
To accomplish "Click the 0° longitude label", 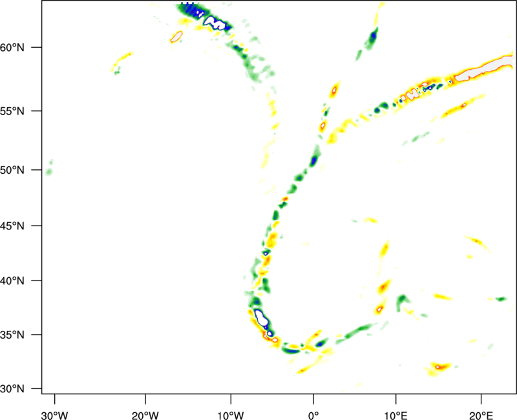I will point(313,415).
